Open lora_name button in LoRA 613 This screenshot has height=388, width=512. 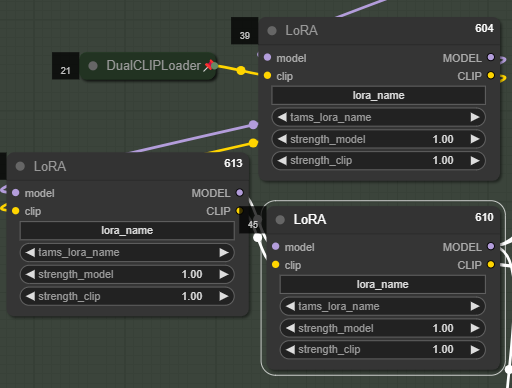[x=127, y=231]
